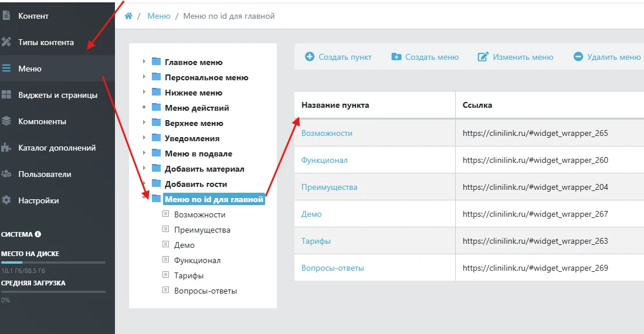Select Демо child item in tree

click(x=184, y=245)
